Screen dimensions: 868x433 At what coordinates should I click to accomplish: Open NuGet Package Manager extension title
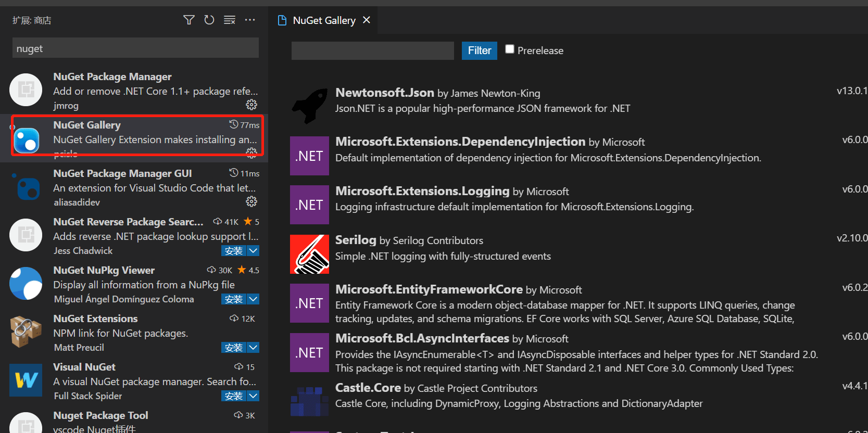pyautogui.click(x=112, y=77)
